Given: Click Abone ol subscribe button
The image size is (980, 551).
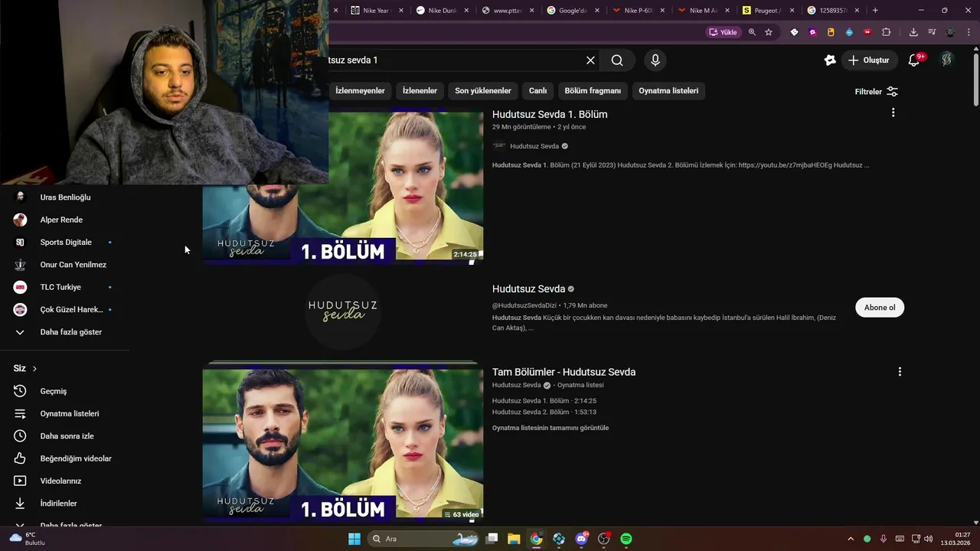Looking at the screenshot, I should pyautogui.click(x=880, y=308).
